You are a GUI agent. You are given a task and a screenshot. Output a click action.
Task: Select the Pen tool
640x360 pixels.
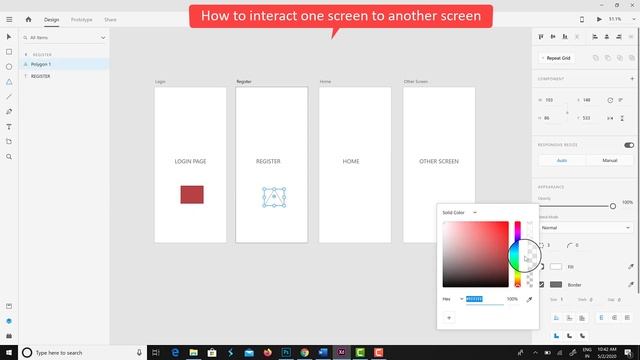9,111
